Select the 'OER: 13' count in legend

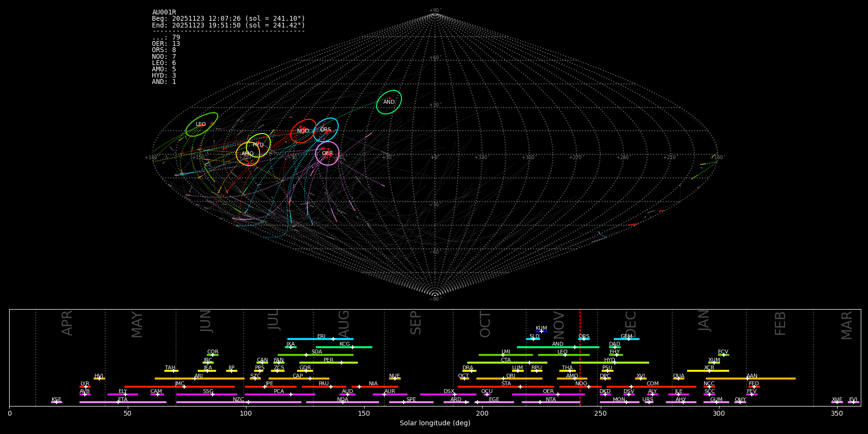point(166,44)
